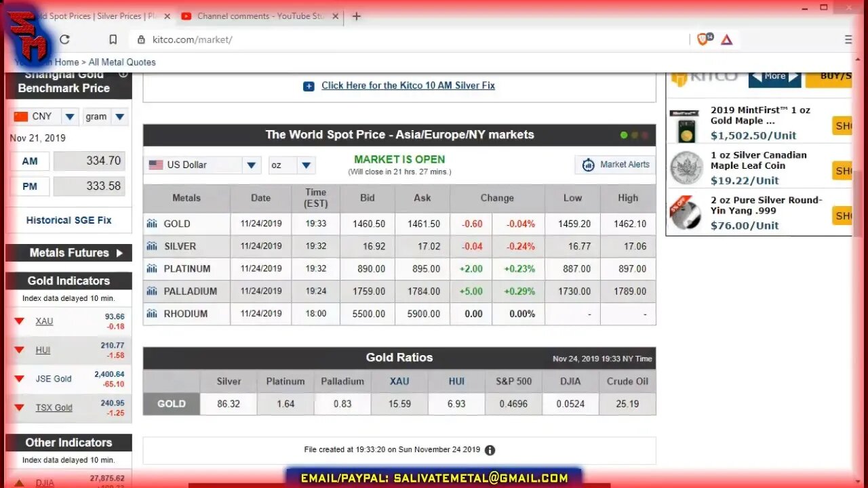Click the Market Alerts clock icon
This screenshot has height=488, width=868.
coord(589,165)
